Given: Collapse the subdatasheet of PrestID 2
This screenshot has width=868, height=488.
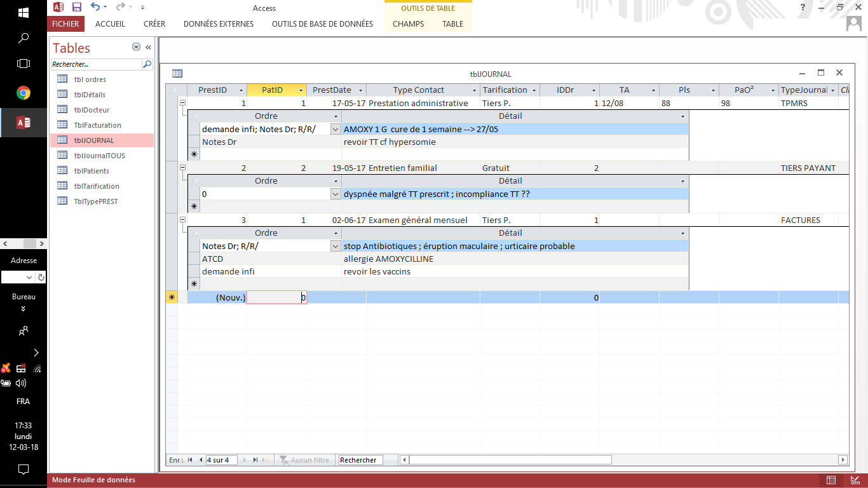Looking at the screenshot, I should coord(182,168).
